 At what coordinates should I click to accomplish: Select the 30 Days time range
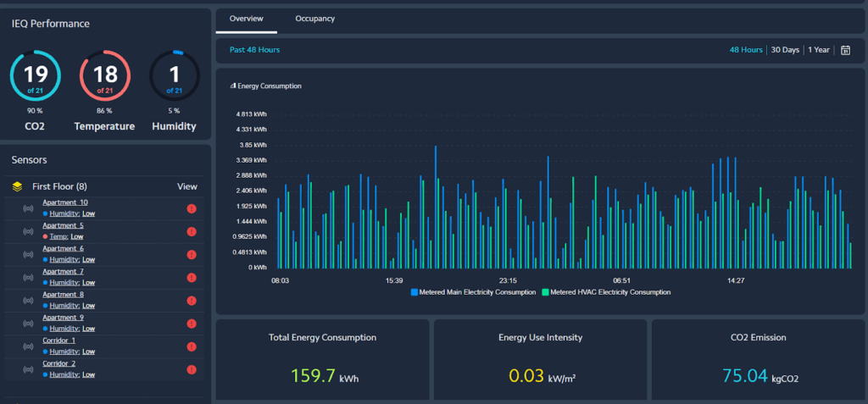785,50
